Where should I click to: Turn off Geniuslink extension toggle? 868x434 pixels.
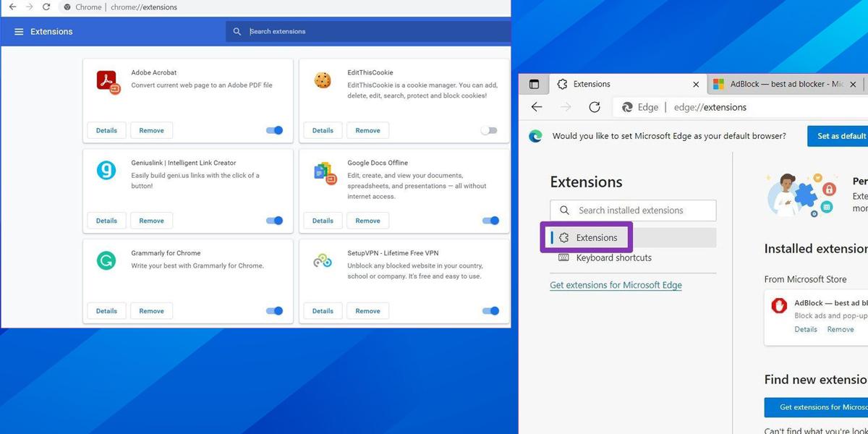click(x=274, y=221)
